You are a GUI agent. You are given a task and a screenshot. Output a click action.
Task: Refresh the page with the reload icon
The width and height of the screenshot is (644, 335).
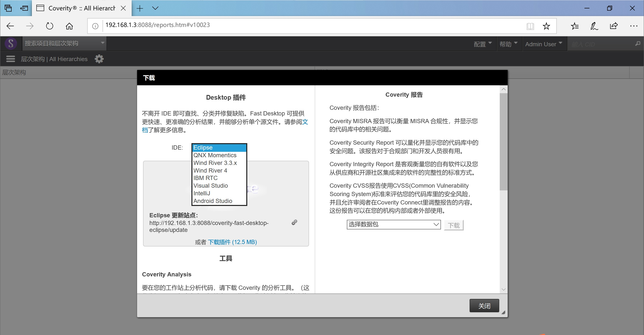click(49, 26)
